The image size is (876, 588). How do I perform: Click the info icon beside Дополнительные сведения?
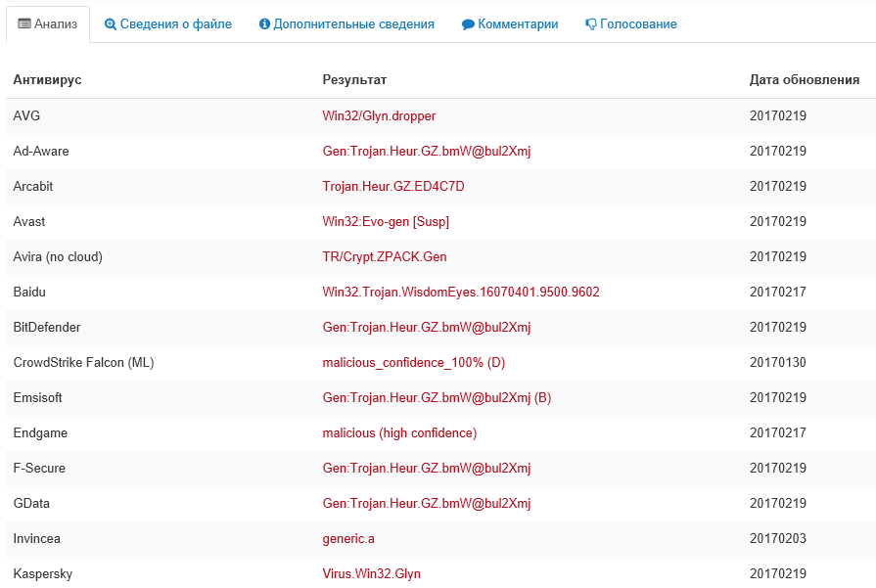pyautogui.click(x=264, y=24)
